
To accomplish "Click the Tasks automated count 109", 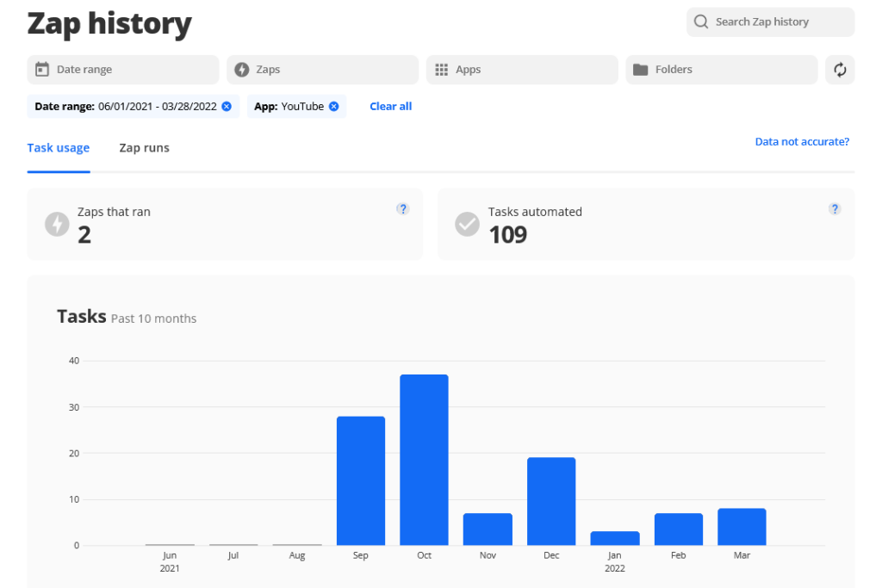I will pyautogui.click(x=508, y=234).
